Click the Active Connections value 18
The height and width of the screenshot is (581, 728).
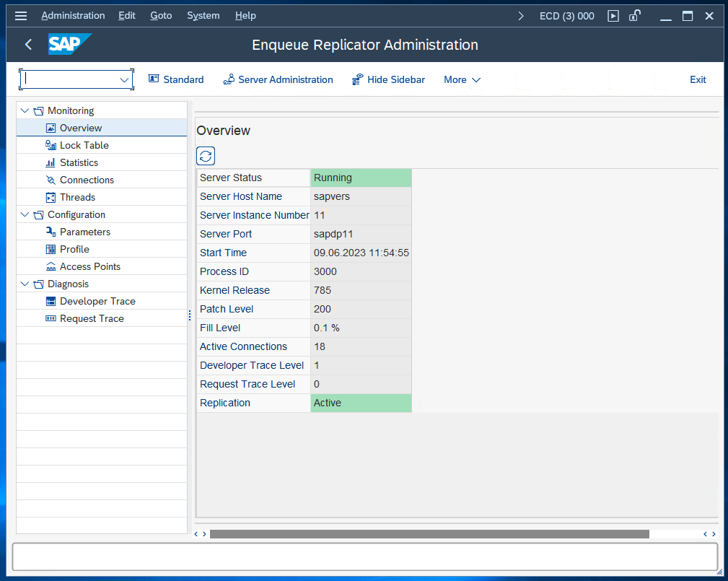coord(320,347)
